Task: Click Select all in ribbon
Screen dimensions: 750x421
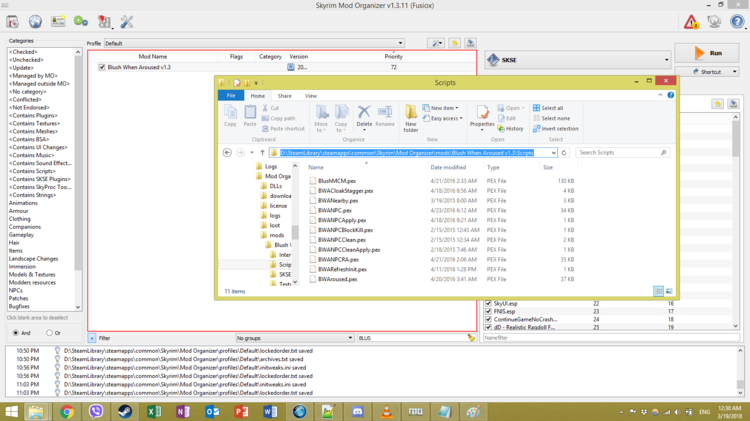Action: click(x=548, y=108)
